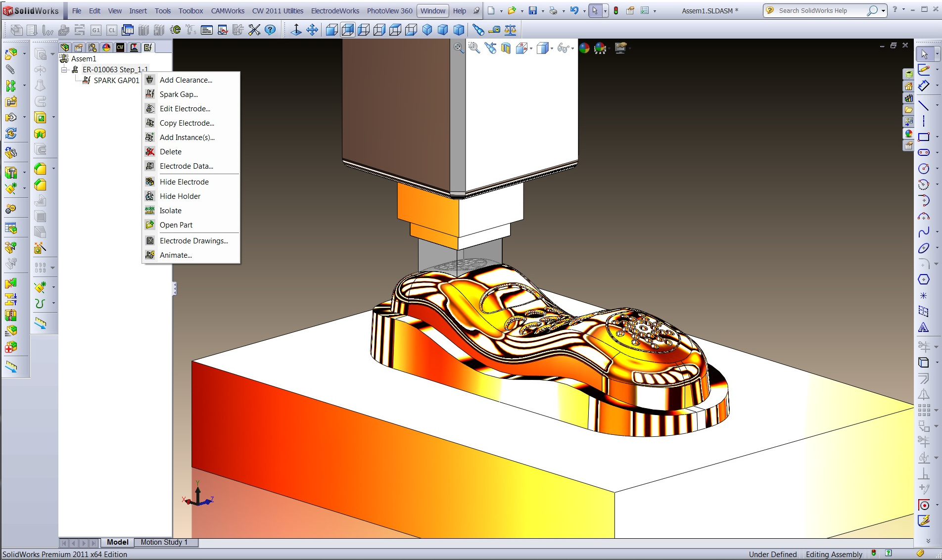Select the Circle sketch tool

(x=923, y=169)
